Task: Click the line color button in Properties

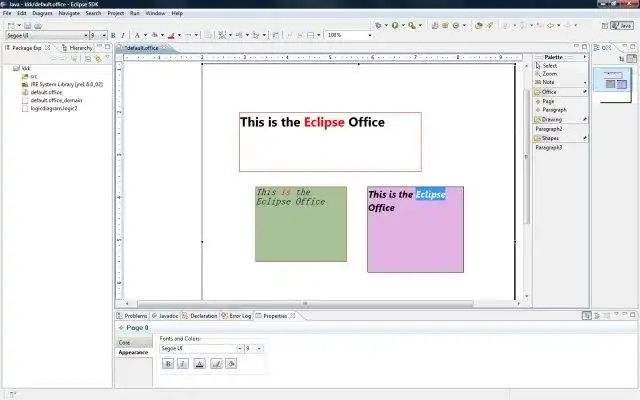Action: (x=216, y=364)
